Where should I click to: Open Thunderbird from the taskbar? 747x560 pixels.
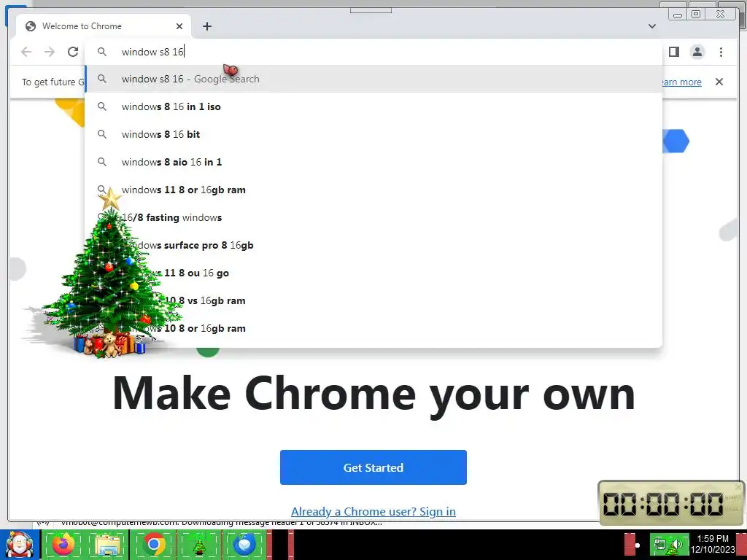pos(244,545)
